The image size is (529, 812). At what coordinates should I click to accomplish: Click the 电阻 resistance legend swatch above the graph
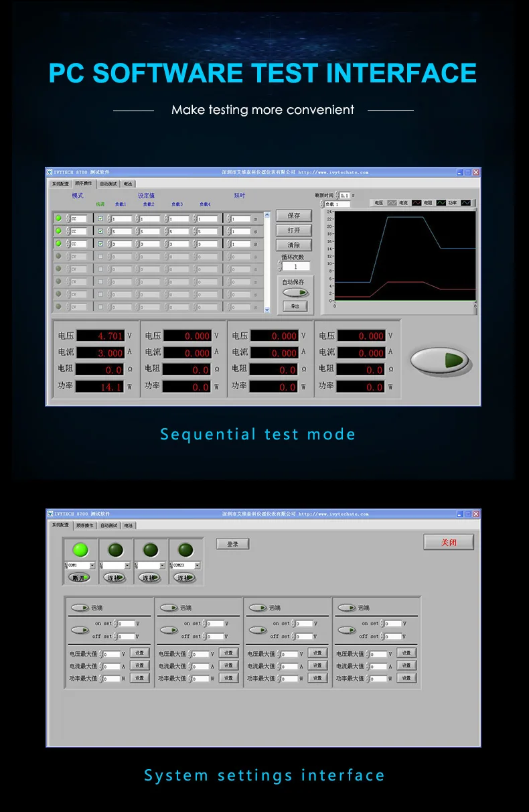tap(441, 202)
